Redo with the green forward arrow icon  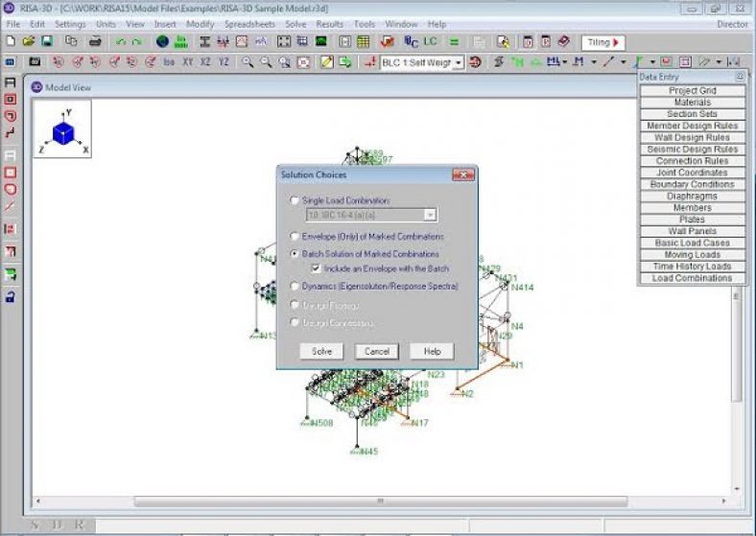(137, 42)
